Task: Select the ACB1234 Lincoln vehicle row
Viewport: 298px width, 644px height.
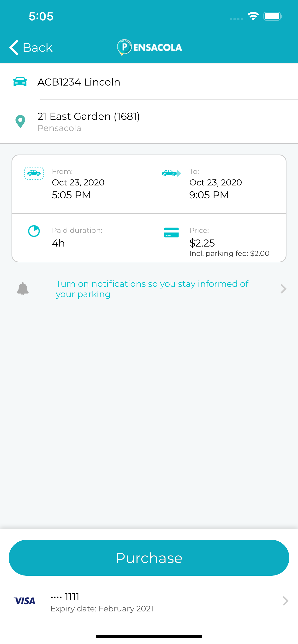Action: pos(149,82)
